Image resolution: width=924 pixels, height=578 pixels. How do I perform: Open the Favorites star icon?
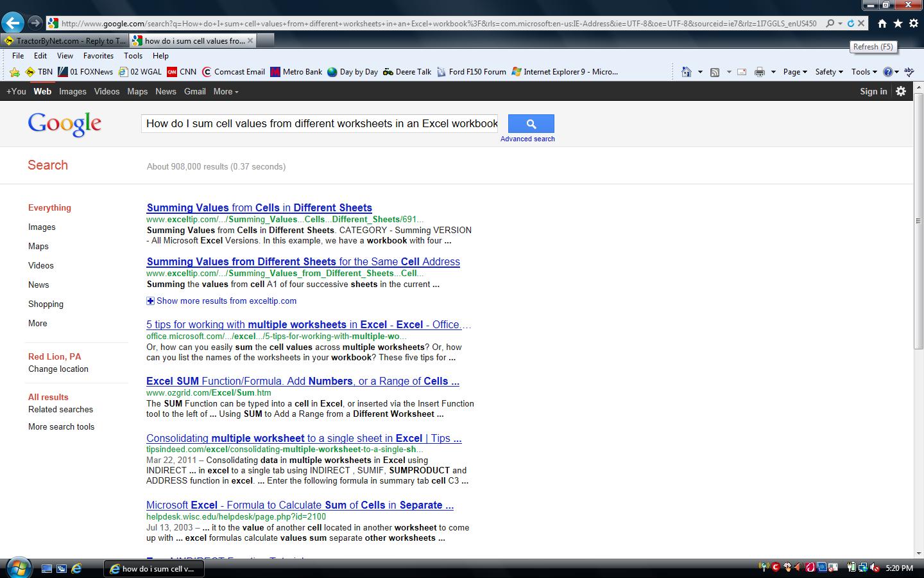tap(898, 23)
